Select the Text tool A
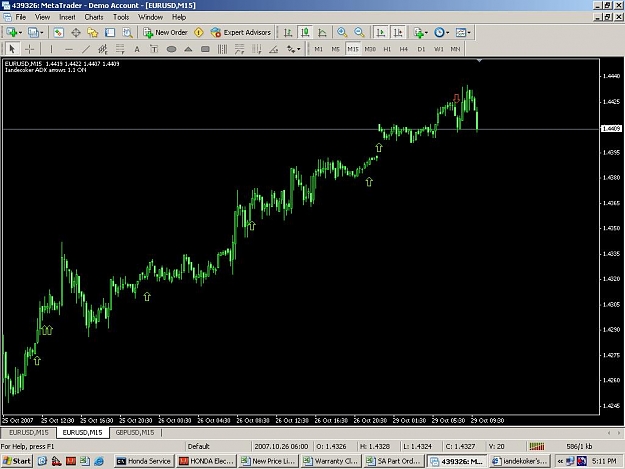625x469 pixels. [137, 49]
